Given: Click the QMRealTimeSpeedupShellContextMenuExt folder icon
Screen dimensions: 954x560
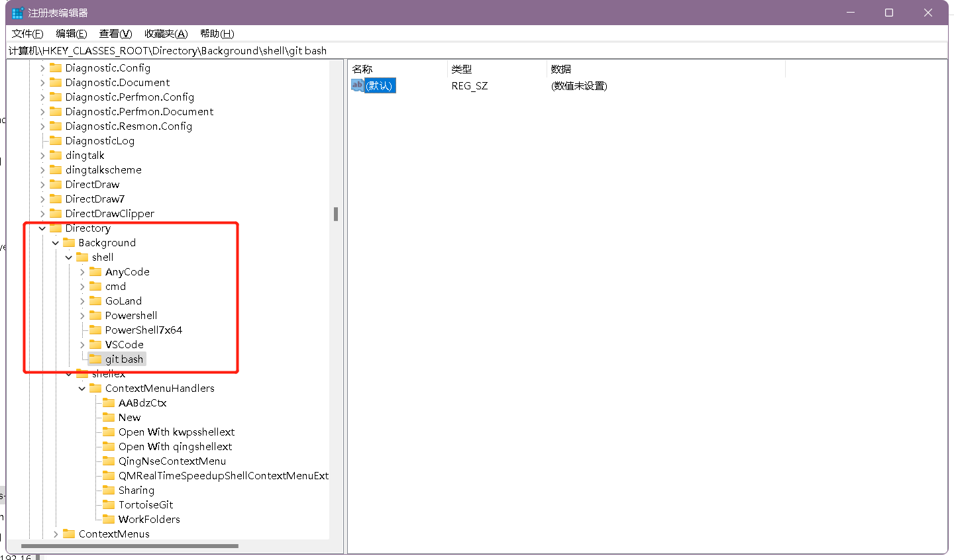Looking at the screenshot, I should [108, 475].
